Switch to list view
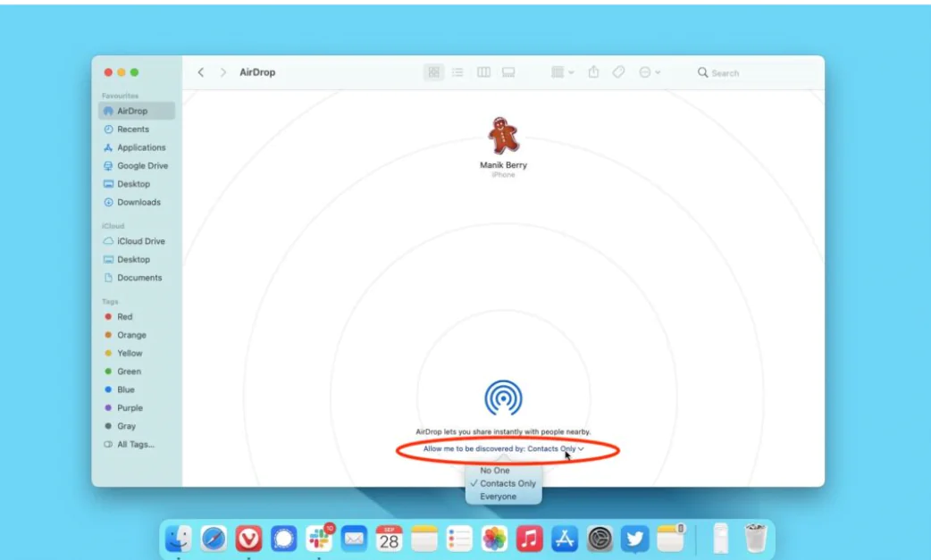Viewport: 931px width, 560px height. (x=457, y=72)
